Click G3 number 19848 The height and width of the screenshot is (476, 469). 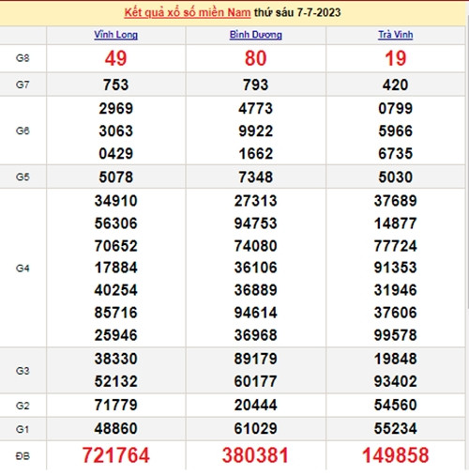click(396, 359)
